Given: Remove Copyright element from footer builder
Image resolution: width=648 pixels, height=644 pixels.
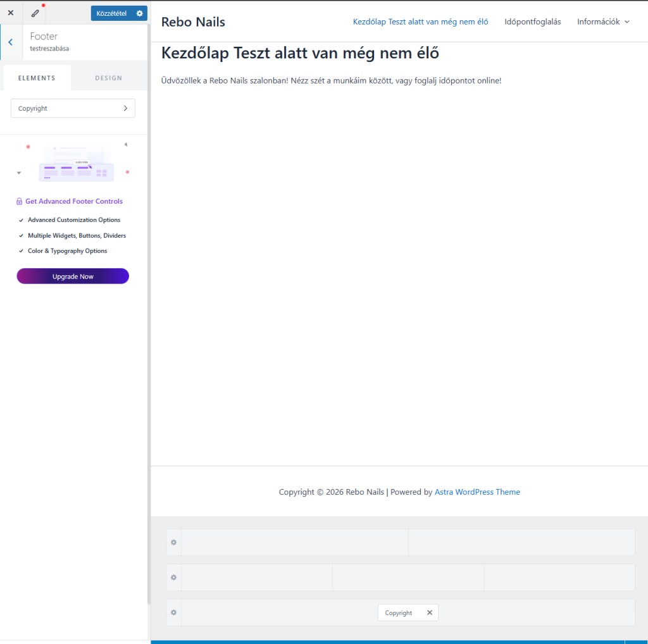Looking at the screenshot, I should click(x=430, y=612).
